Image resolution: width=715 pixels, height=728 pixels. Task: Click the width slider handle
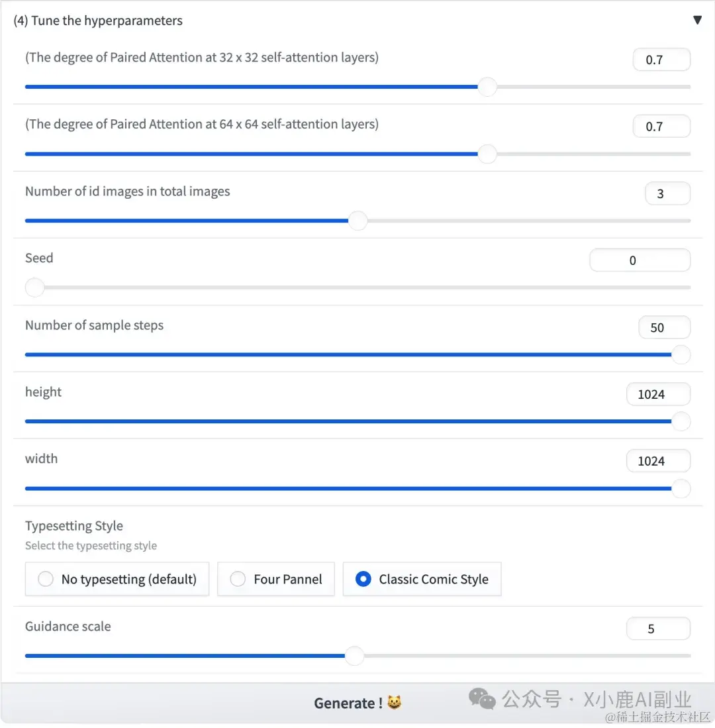681,489
